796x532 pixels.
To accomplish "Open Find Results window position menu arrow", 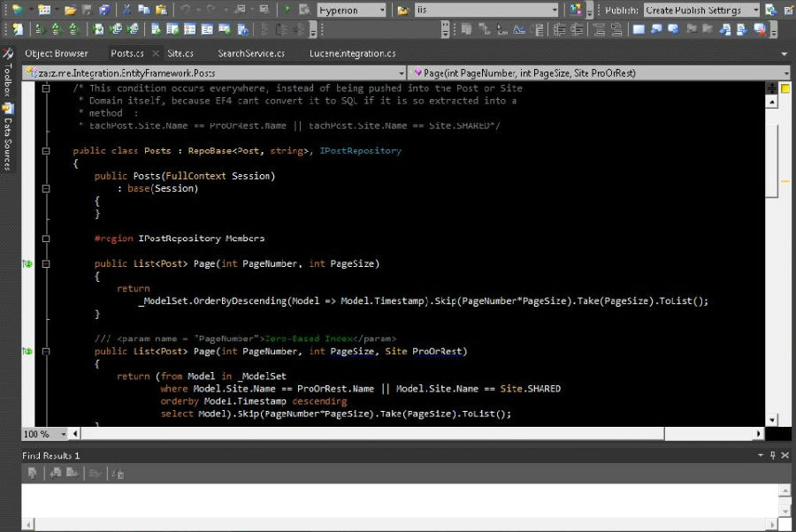I will point(761,455).
